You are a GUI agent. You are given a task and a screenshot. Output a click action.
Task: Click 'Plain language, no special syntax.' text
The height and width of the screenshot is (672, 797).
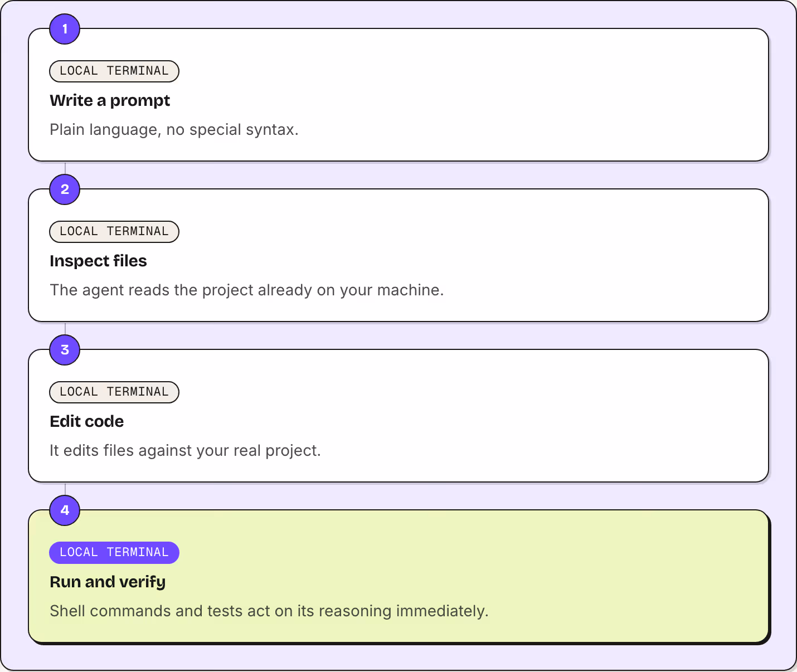pos(174,130)
